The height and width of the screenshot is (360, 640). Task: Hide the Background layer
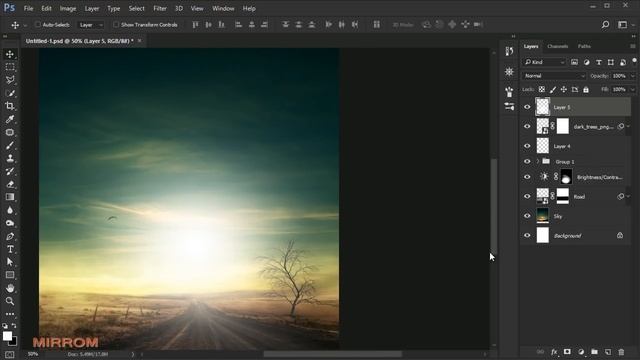point(527,236)
